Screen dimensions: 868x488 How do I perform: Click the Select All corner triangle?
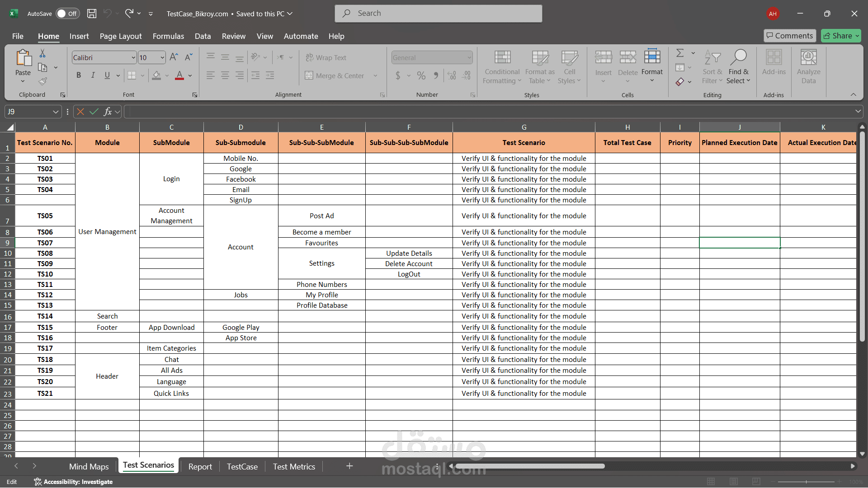[10, 127]
